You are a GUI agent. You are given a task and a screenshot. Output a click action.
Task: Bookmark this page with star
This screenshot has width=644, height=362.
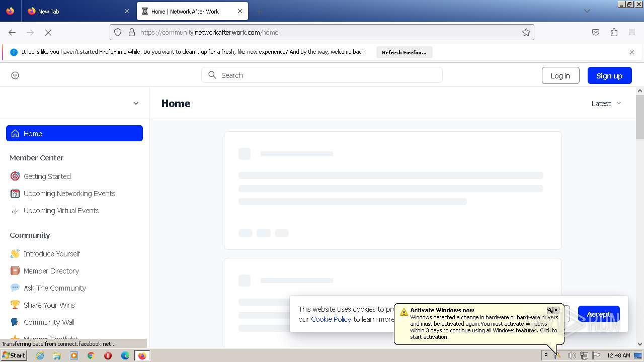(x=526, y=32)
